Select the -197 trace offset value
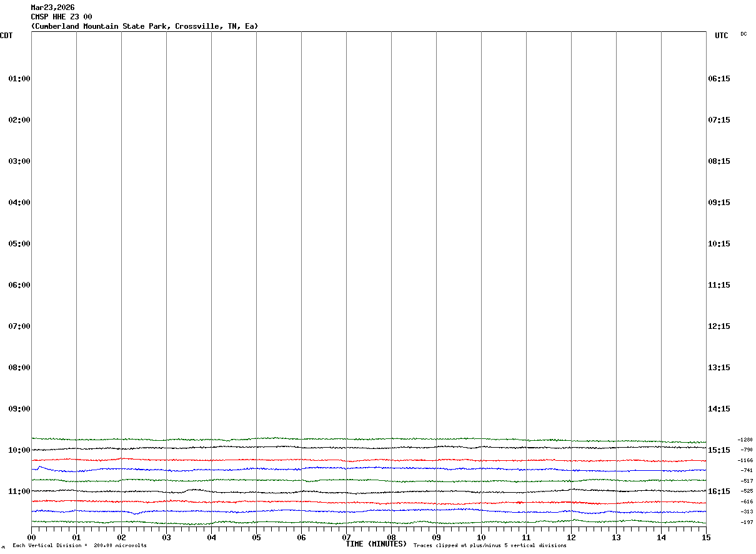Image resolution: width=756 pixels, height=554 pixels. coord(747,522)
